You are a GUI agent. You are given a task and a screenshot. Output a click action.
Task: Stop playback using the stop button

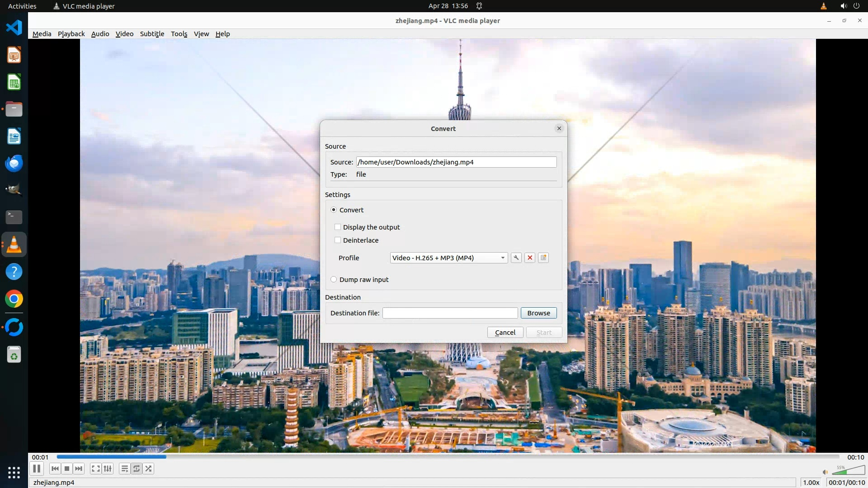pyautogui.click(x=67, y=469)
